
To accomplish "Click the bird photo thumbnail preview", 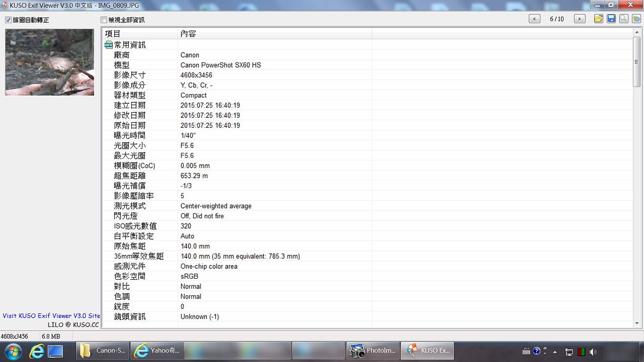I will 49,62.
